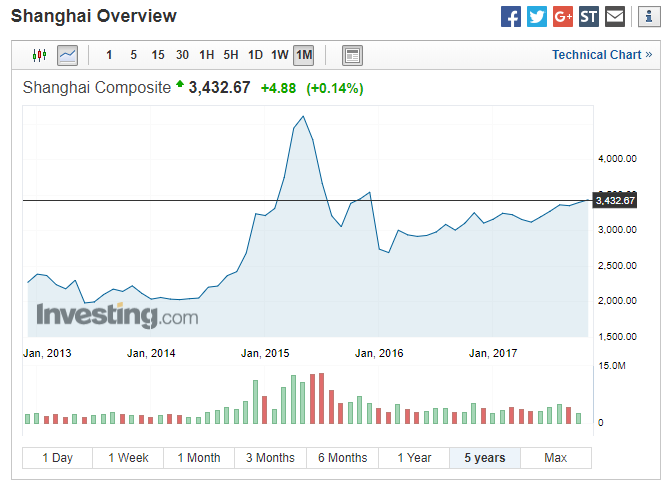Switch to the 1 Day range tab
Screen dimensions: 662x486
(x=57, y=458)
